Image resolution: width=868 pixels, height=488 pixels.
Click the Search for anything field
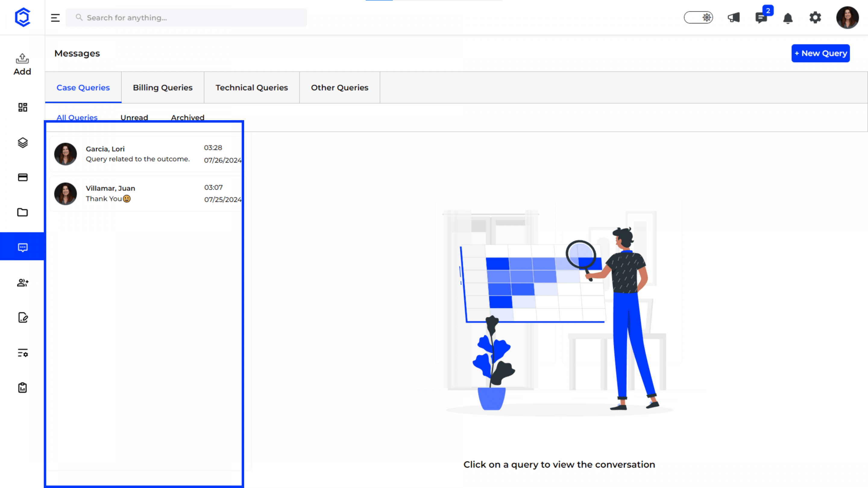186,17
